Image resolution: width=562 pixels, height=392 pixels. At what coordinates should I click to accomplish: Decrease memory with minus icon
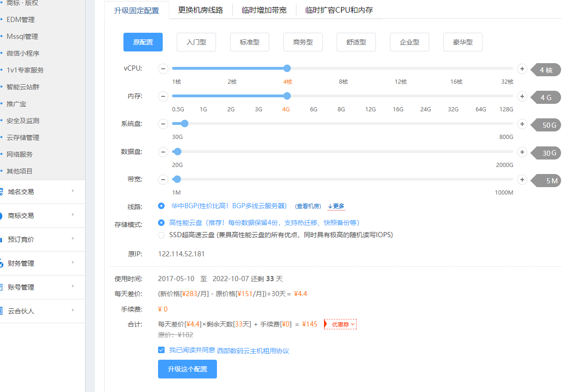163,96
